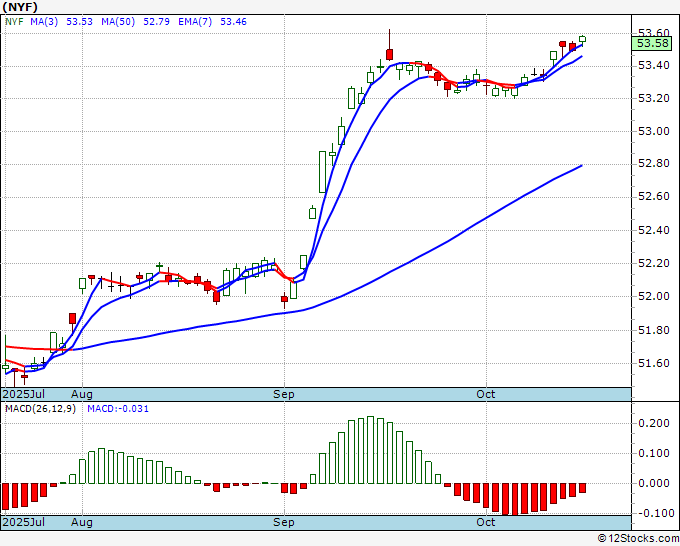
Task: Click Oct on MACD date axis
Action: (x=485, y=522)
